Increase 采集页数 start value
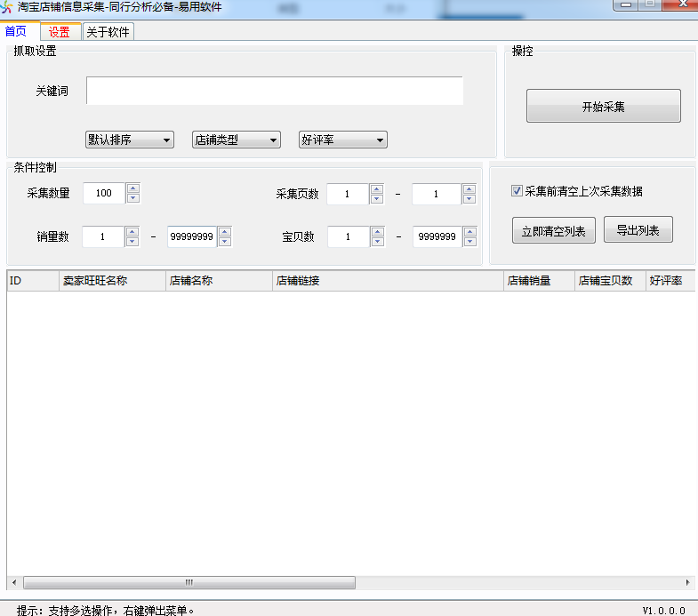 point(377,189)
